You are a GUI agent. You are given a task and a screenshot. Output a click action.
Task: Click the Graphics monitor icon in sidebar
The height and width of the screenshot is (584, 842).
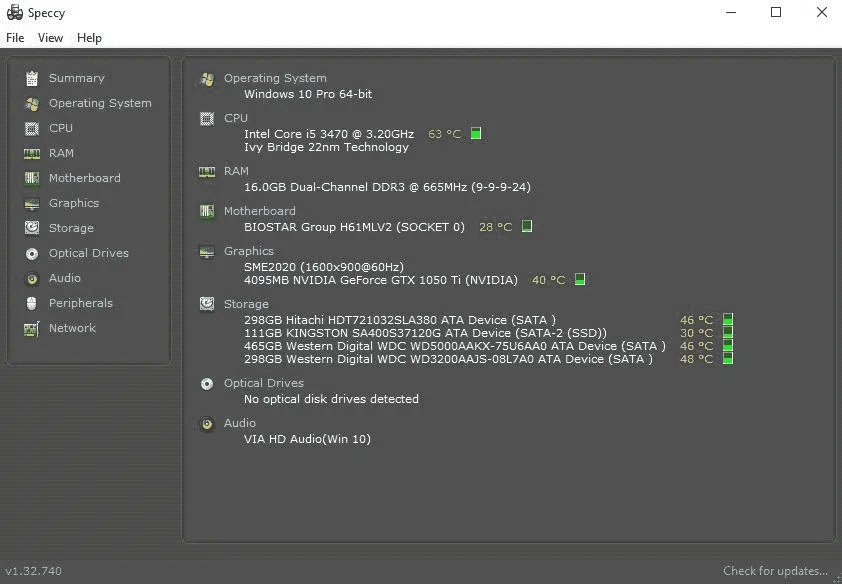coord(32,203)
